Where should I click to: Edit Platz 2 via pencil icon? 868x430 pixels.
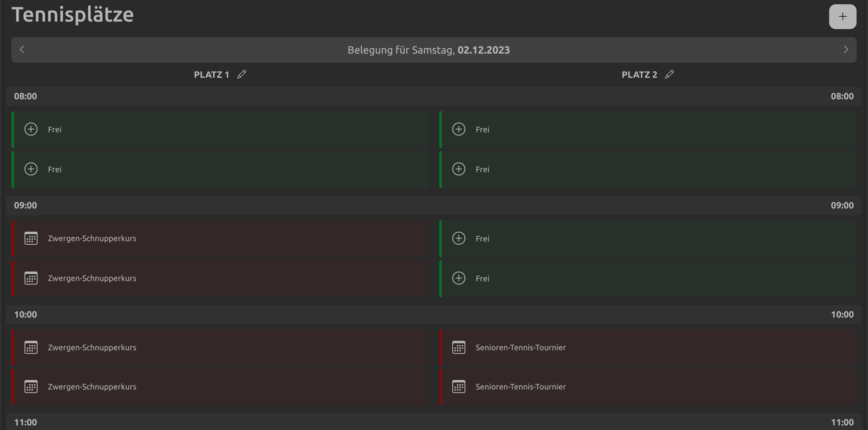point(669,74)
